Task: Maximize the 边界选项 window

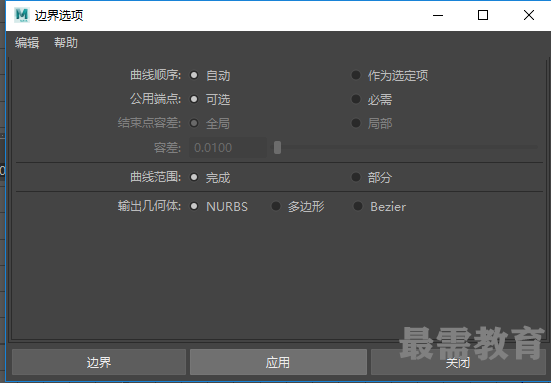Action: click(483, 15)
